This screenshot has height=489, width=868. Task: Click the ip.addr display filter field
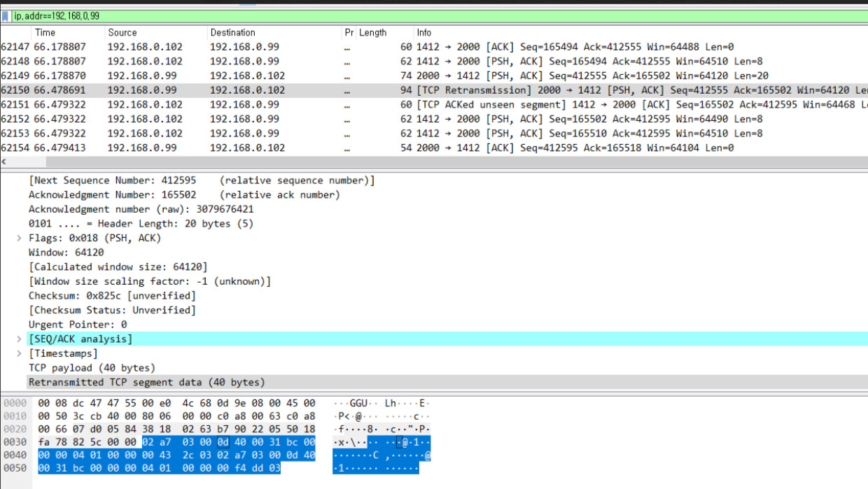pyautogui.click(x=440, y=15)
